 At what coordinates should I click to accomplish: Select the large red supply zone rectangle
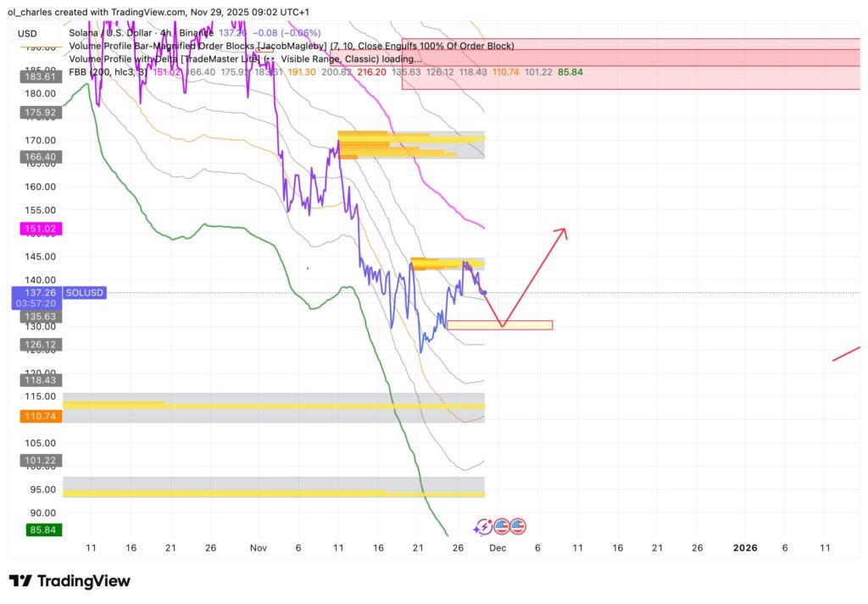click(x=630, y=64)
